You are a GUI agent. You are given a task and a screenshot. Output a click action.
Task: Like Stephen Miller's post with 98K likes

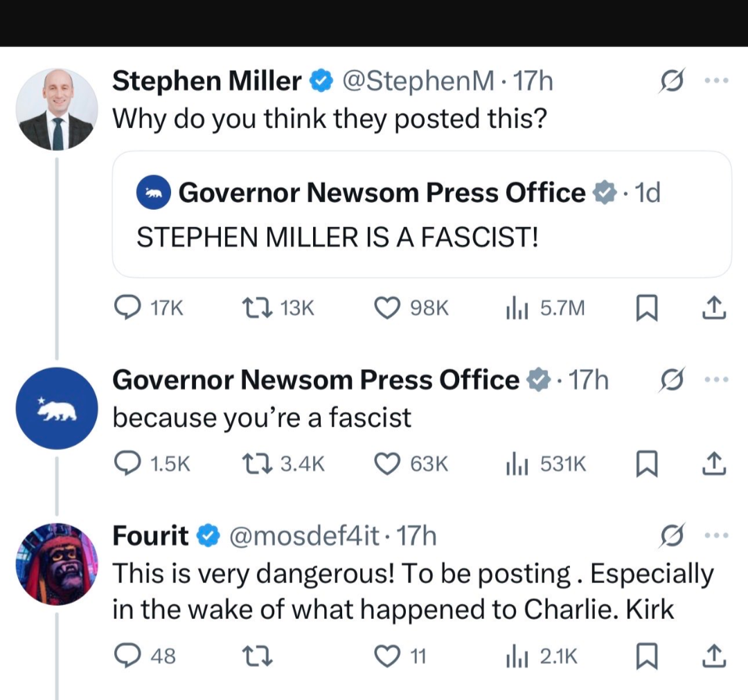[388, 309]
